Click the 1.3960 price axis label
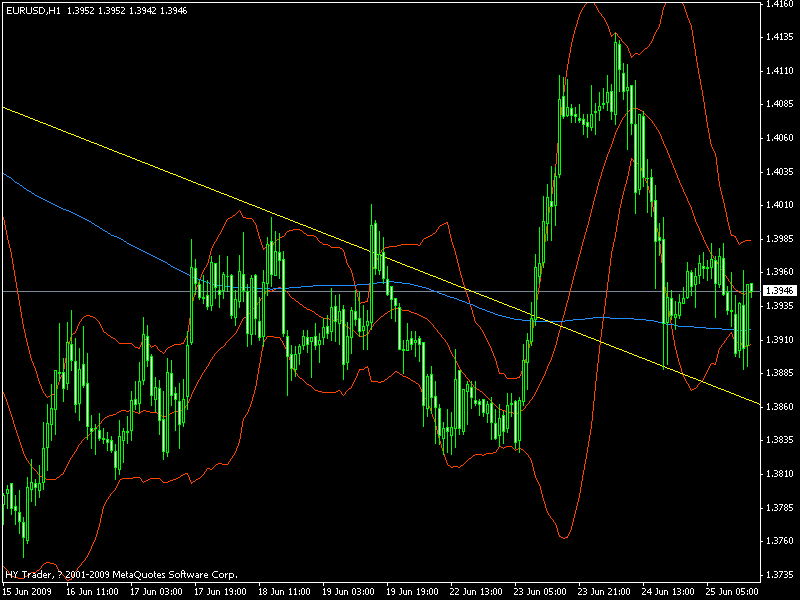 [x=780, y=272]
